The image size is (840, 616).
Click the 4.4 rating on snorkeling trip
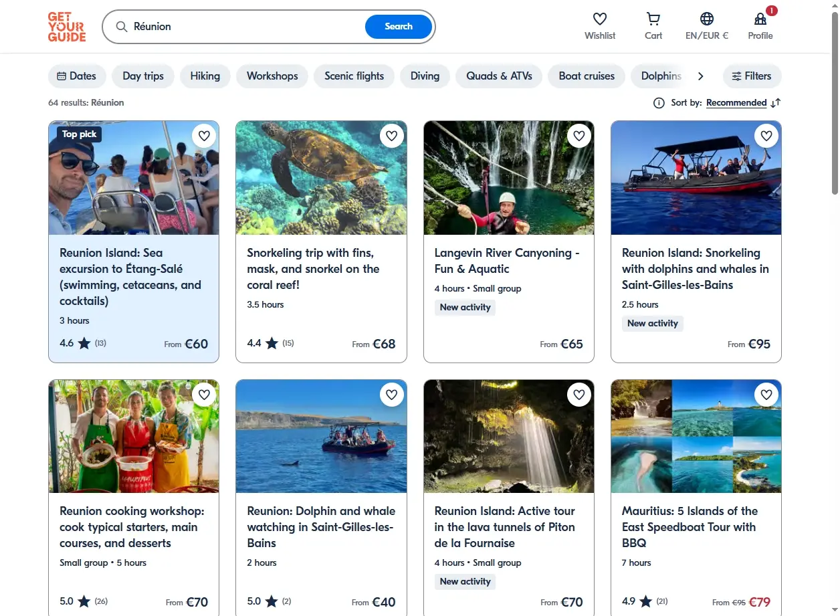[x=254, y=343]
